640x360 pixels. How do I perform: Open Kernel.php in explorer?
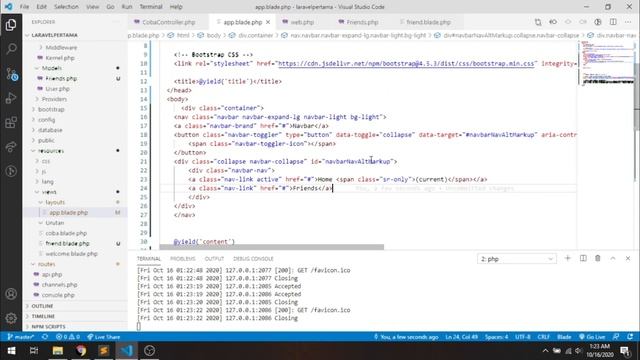tap(60, 58)
